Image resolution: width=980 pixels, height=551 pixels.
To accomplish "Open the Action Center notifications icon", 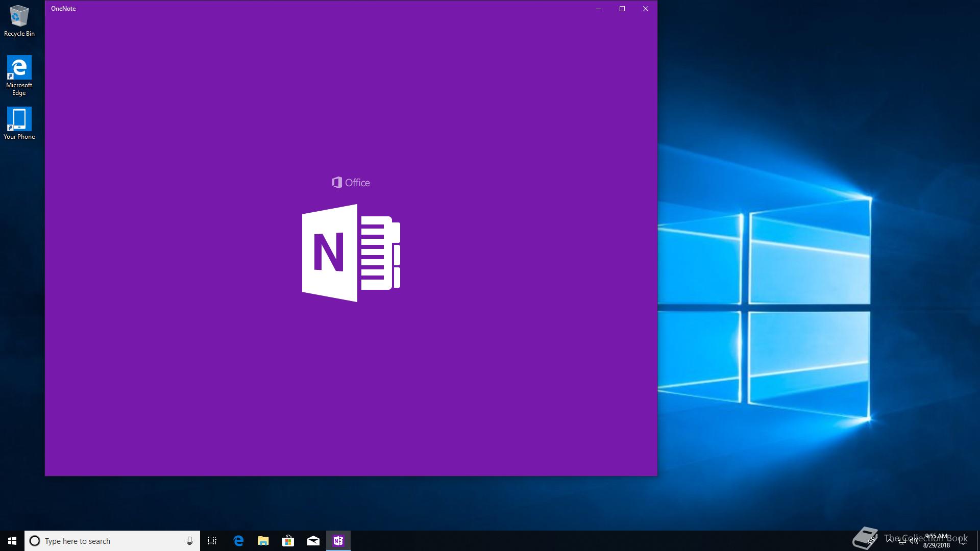I will 963,541.
